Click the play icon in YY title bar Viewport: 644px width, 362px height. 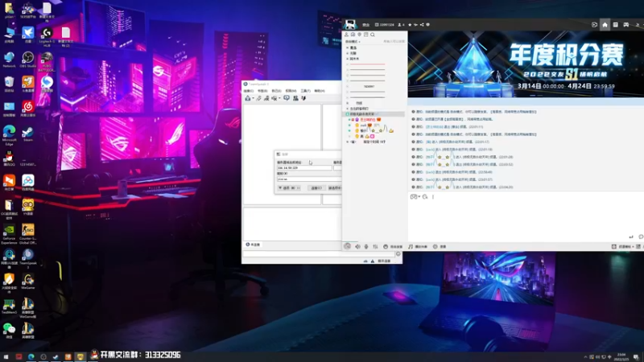pyautogui.click(x=594, y=25)
